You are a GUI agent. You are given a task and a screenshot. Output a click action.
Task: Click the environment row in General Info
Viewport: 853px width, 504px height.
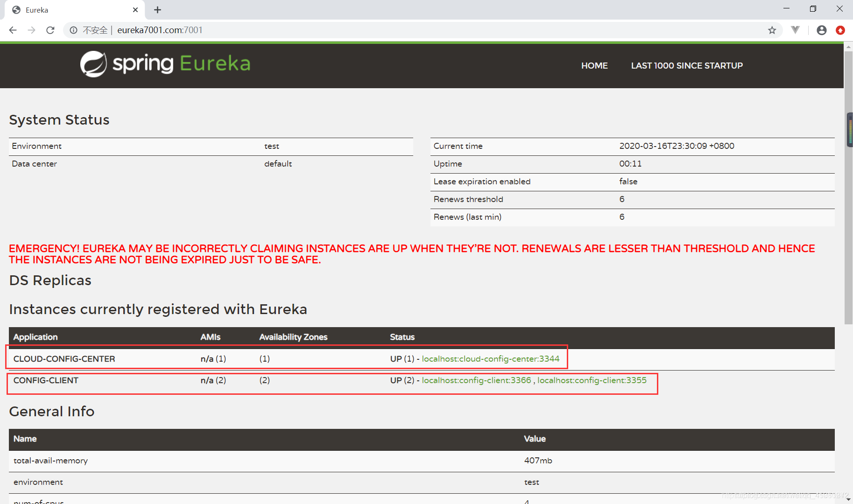point(422,483)
